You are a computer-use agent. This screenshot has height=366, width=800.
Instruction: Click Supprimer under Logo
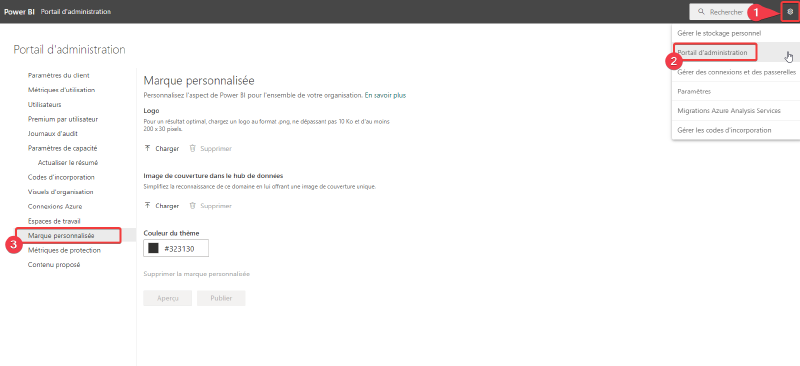[x=216, y=149]
